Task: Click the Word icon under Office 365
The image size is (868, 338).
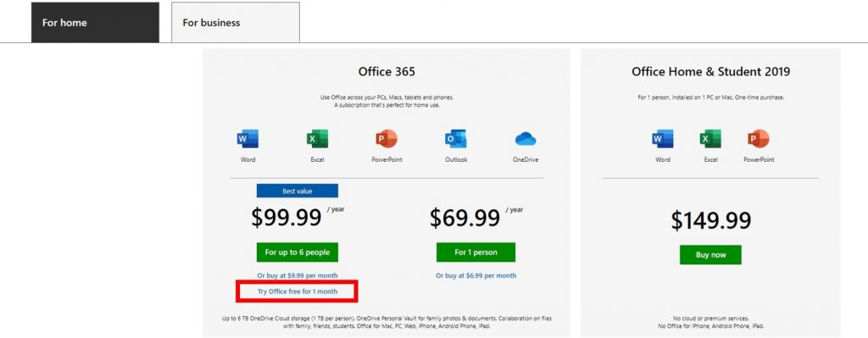Action: pos(248,139)
